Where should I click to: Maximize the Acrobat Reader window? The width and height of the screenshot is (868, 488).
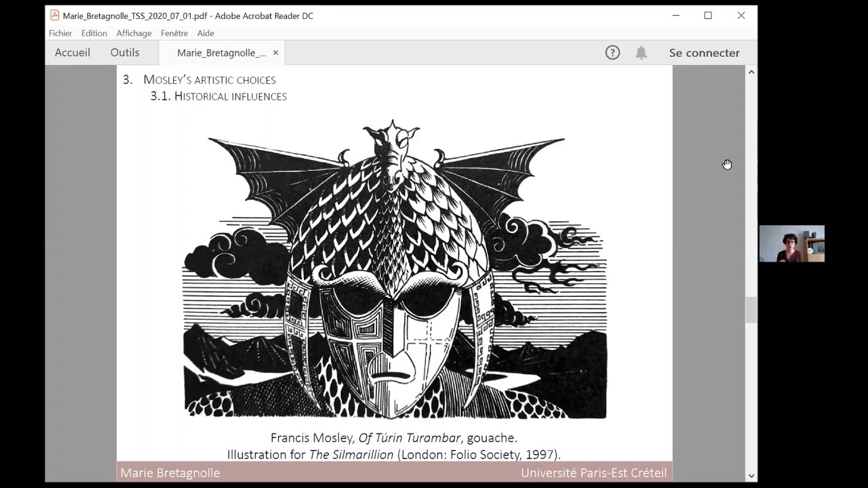click(708, 15)
